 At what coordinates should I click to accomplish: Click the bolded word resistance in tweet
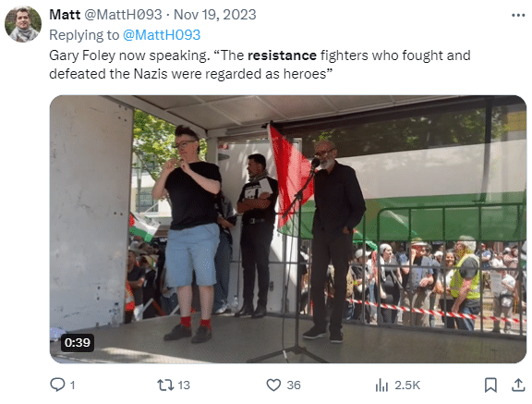click(x=282, y=55)
